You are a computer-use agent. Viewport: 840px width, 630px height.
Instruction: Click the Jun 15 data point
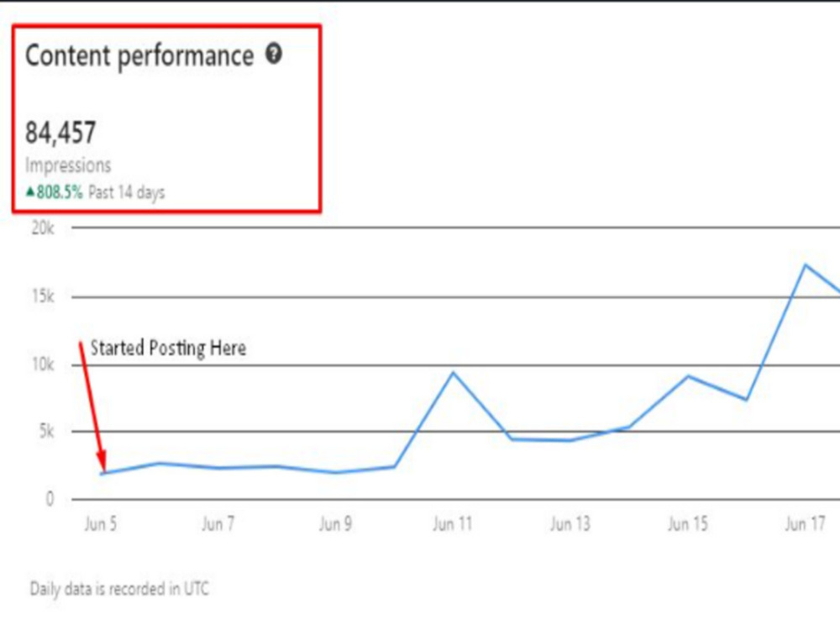click(688, 376)
